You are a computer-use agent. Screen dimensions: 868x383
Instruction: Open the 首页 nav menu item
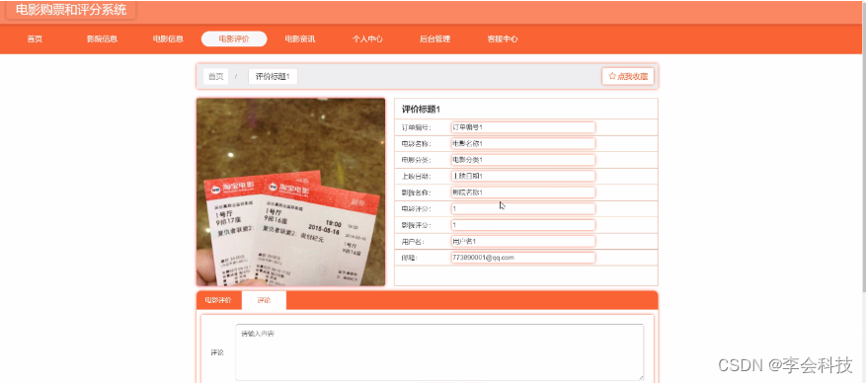35,38
